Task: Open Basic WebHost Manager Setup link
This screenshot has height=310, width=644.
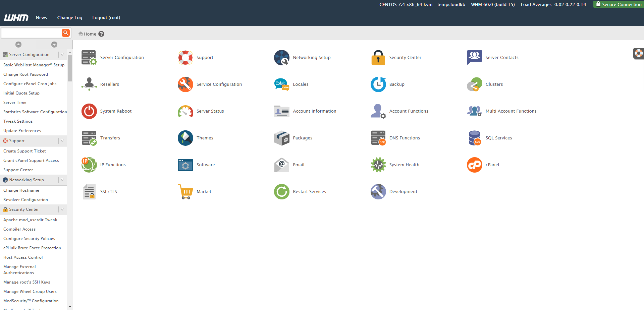Action: [x=34, y=65]
